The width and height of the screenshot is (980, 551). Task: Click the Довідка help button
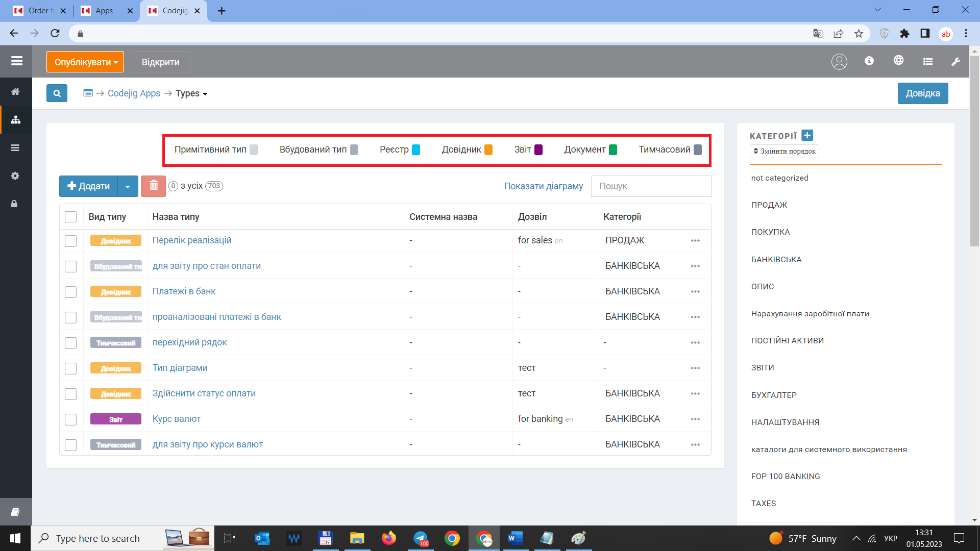tap(923, 93)
